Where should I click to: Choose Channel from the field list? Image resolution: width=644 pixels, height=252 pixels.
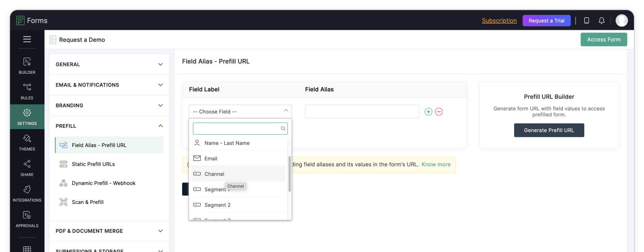[x=238, y=174]
